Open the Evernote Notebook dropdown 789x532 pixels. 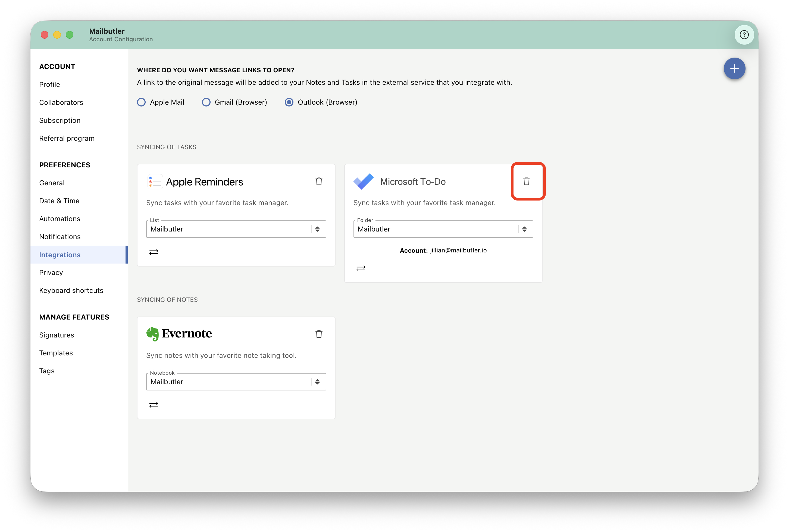(236, 382)
